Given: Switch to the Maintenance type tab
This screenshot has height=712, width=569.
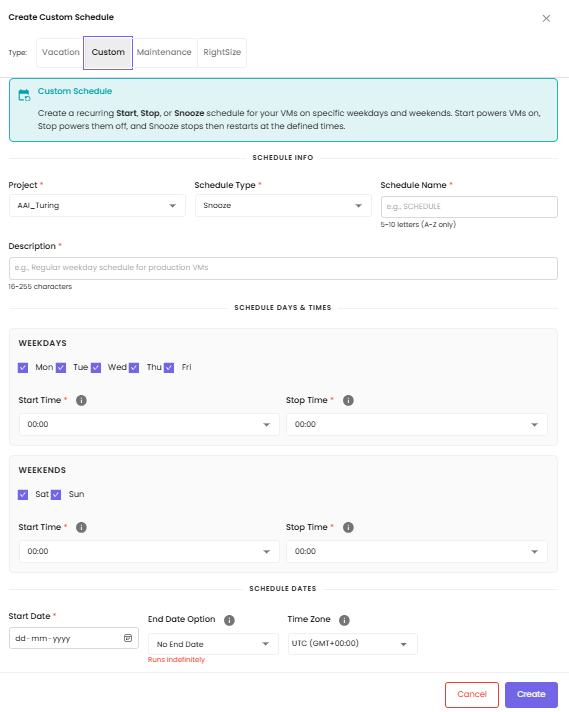Looking at the screenshot, I should (x=164, y=53).
